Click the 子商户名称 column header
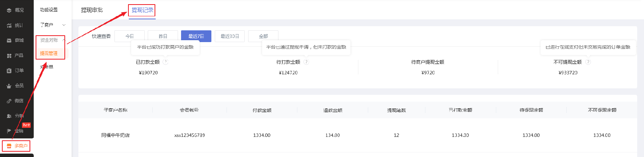644x157 pixels. pyautogui.click(x=116, y=110)
